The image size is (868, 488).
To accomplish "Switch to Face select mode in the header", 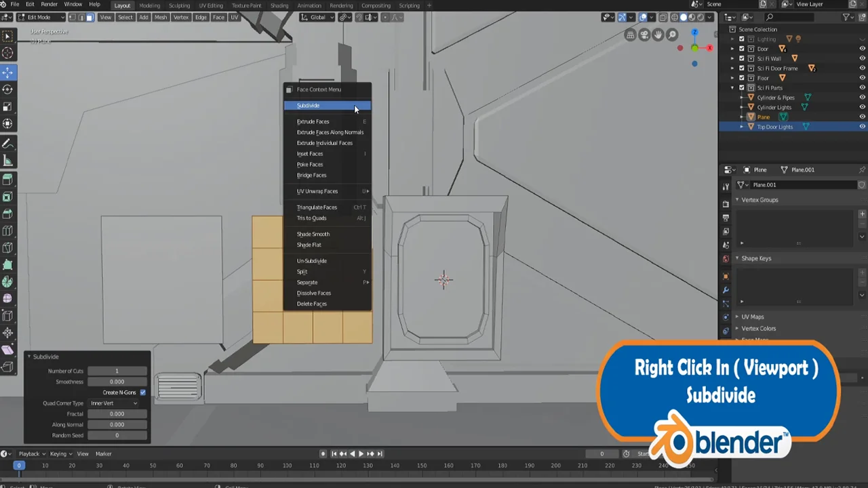I will click(x=90, y=17).
